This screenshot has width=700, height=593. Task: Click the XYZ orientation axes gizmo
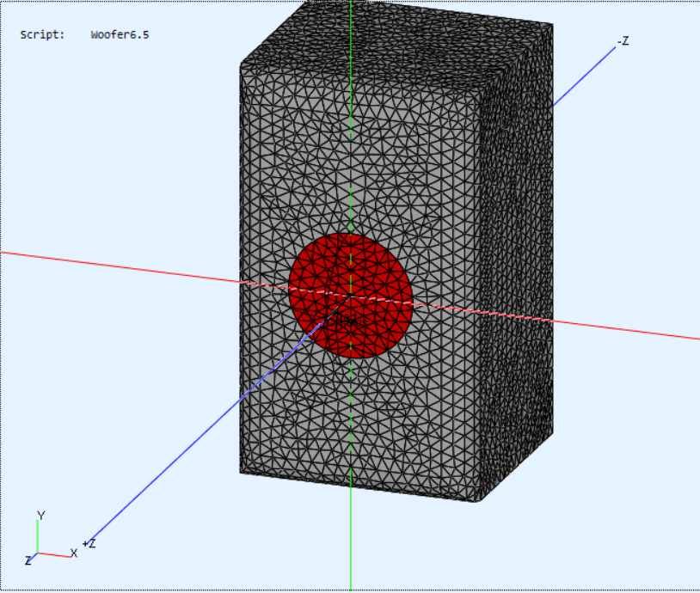[50, 539]
